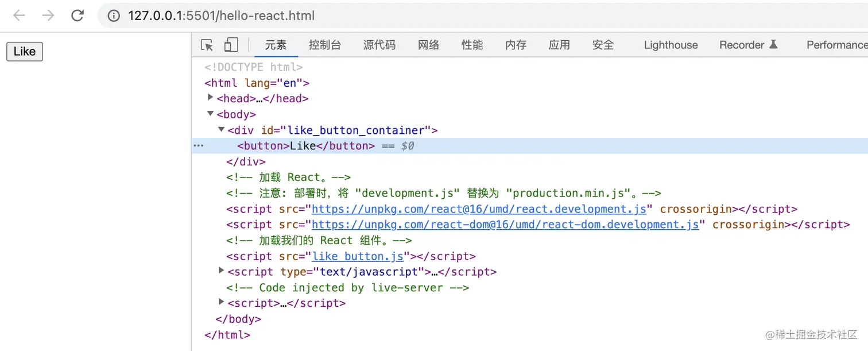Open the like_button.js link

[x=358, y=256]
